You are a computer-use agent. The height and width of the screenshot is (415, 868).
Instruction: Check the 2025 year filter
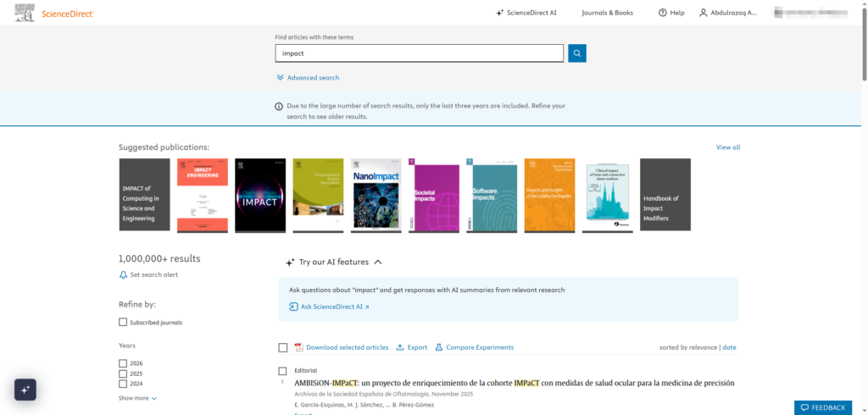(123, 373)
